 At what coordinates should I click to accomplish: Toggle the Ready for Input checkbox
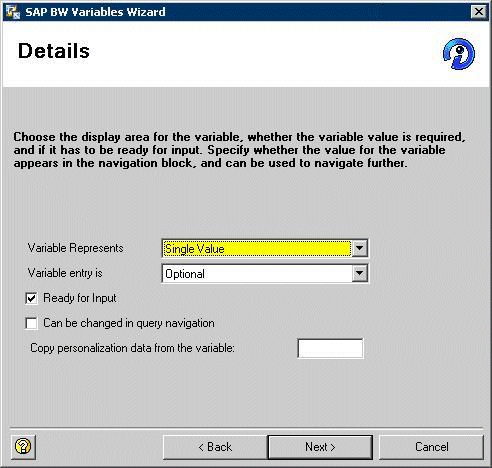(31, 298)
